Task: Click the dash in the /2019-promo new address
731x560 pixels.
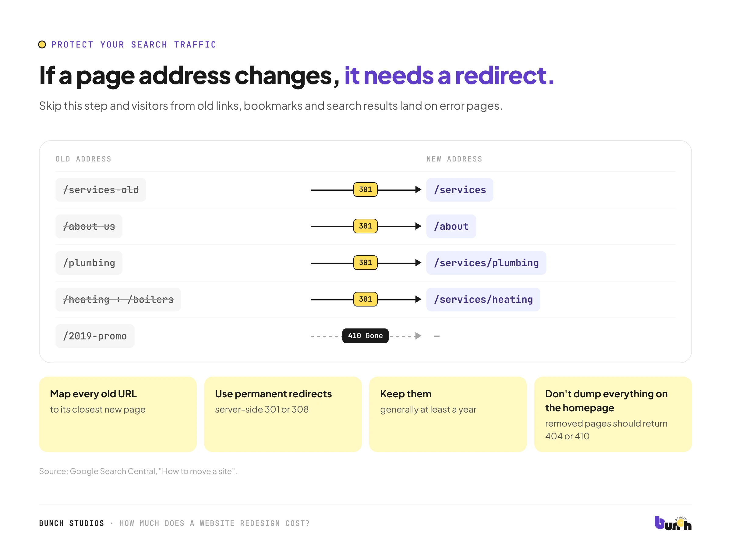Action: point(436,336)
